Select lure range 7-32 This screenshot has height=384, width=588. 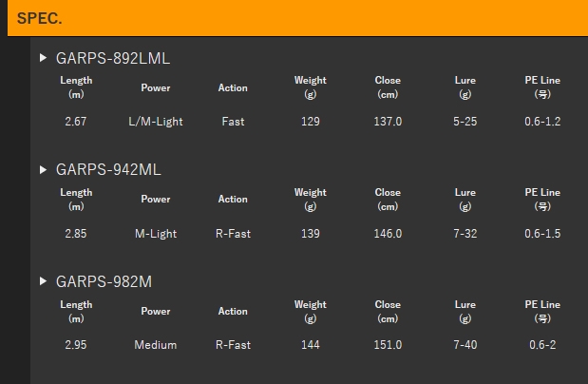465,234
